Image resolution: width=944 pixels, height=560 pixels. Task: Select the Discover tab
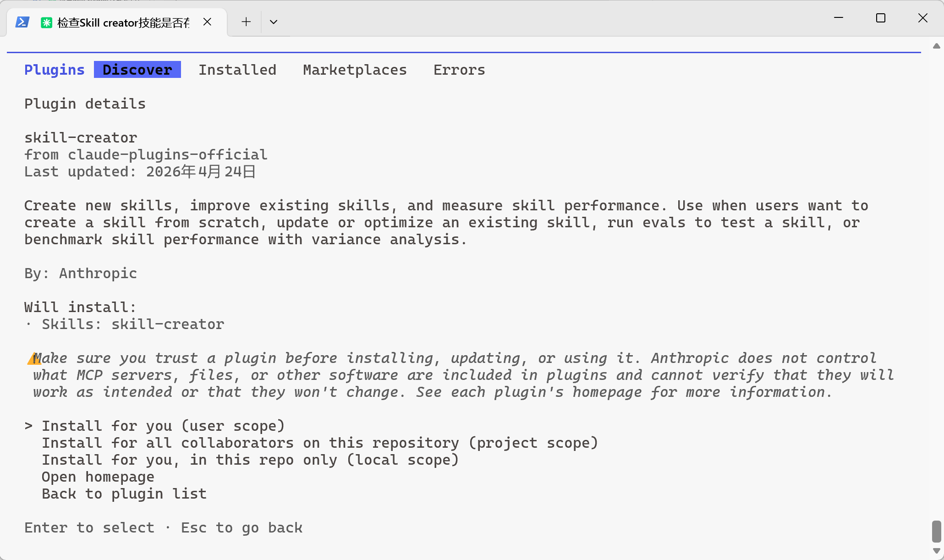click(137, 70)
